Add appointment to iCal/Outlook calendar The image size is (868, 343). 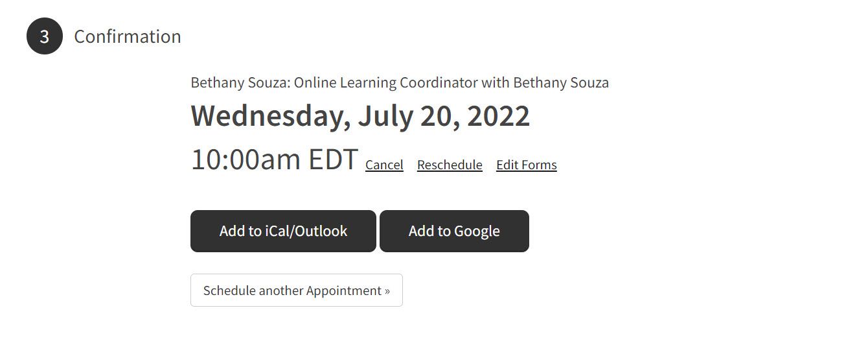pos(283,231)
